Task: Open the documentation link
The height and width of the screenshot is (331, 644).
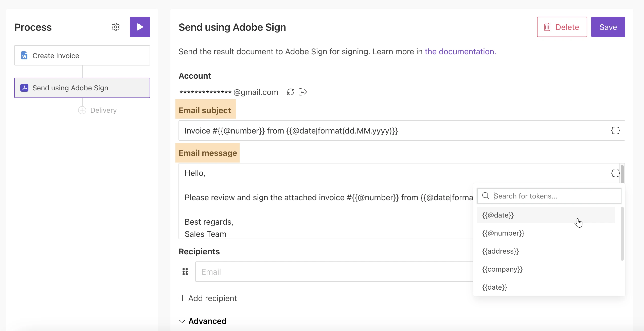Action: pyautogui.click(x=460, y=52)
